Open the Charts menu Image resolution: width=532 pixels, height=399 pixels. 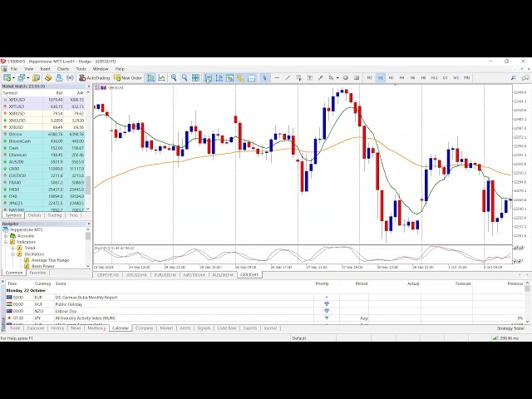pos(63,69)
